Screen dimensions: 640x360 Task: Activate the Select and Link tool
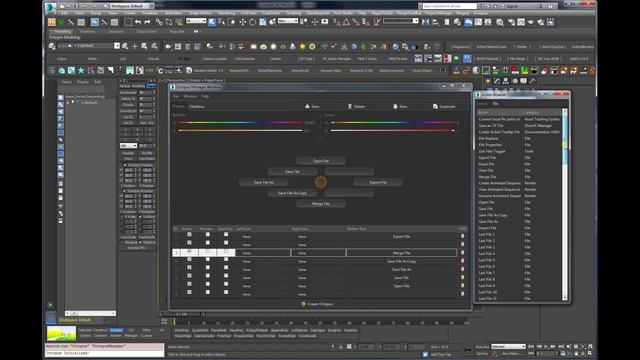158,22
